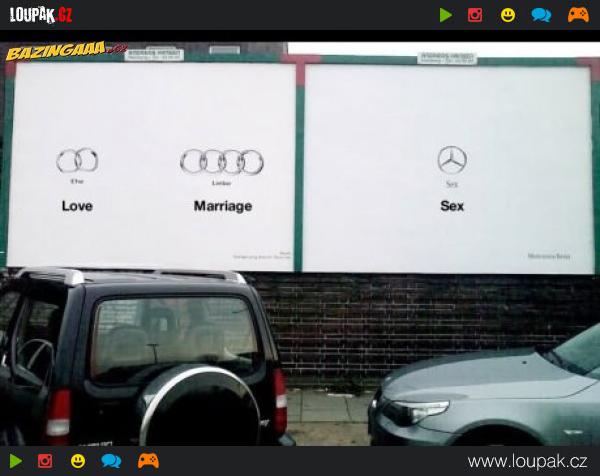The height and width of the screenshot is (476, 600).
Task: Click the green play icon in bottom bar
Action: [x=16, y=461]
